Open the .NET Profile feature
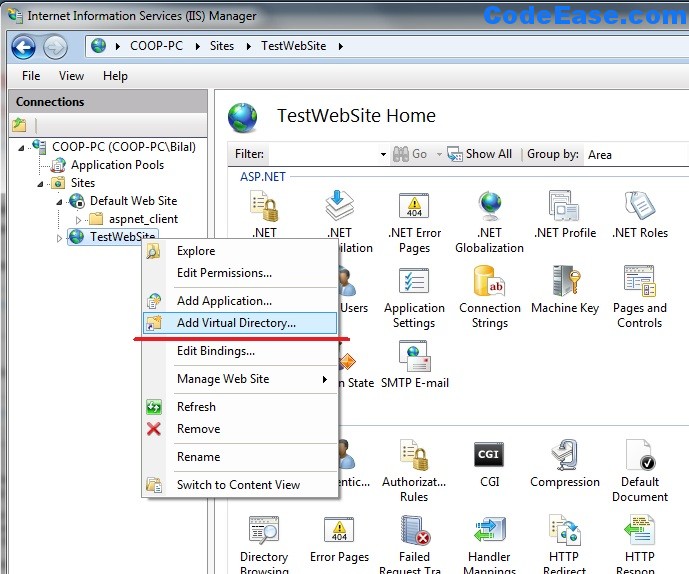Screen dimensions: 689x574 tap(565, 215)
